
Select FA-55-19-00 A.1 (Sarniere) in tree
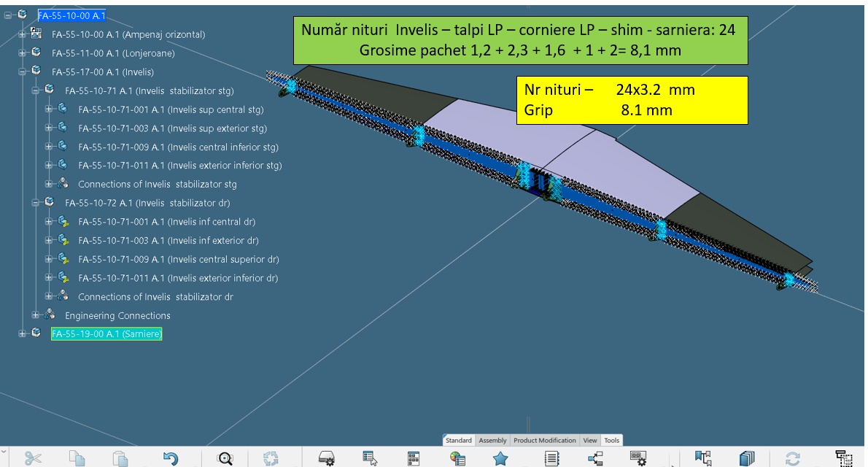pyautogui.click(x=106, y=334)
